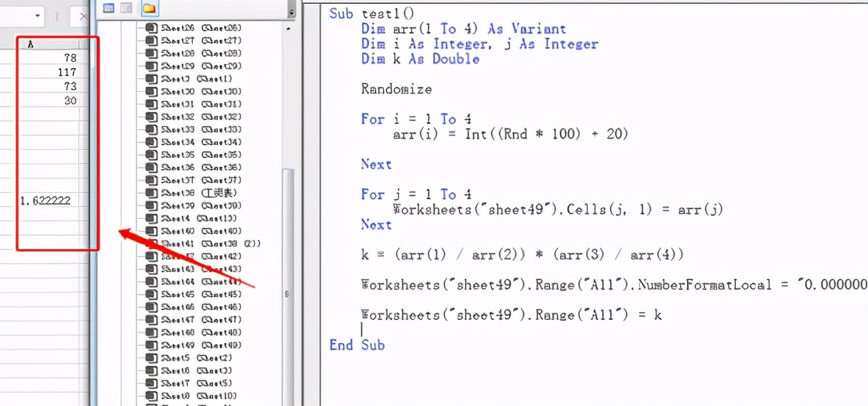Click the 'For j = 1 To 4' line

tap(416, 194)
